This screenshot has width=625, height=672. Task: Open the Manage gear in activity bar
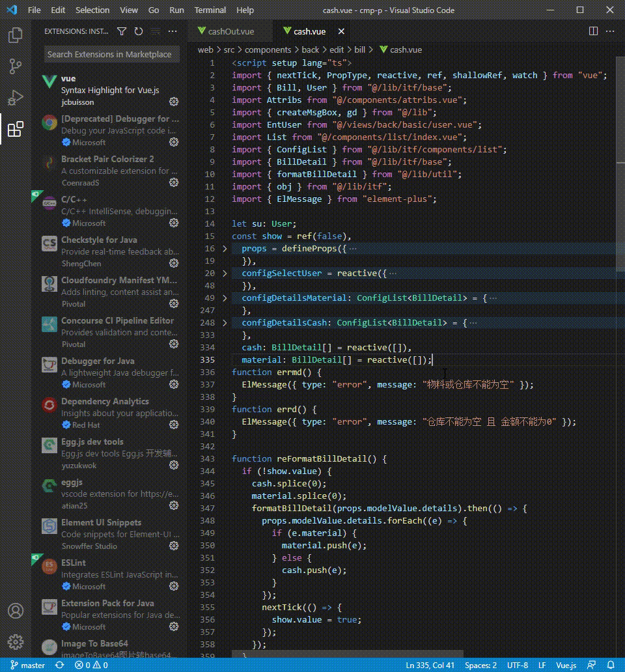[16, 642]
